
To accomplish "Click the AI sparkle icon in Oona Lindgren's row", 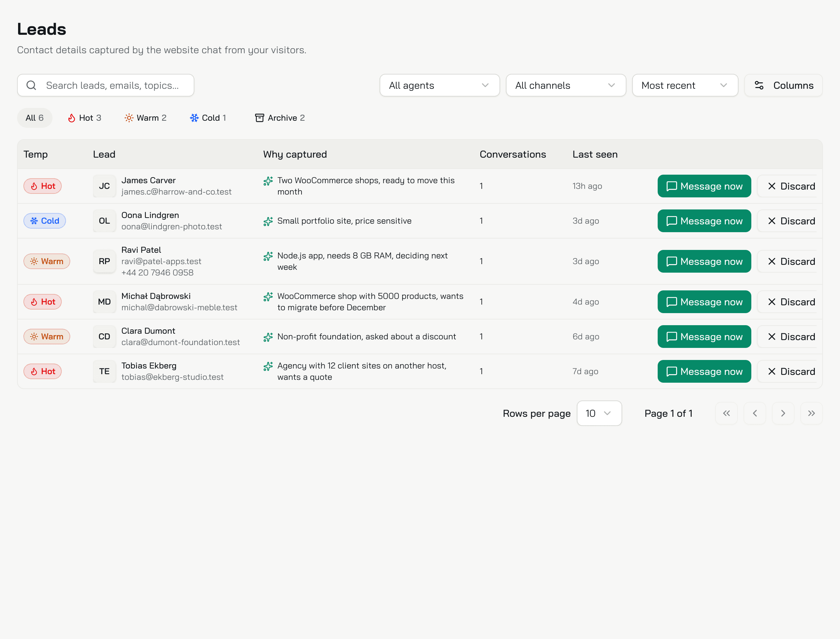I will click(x=268, y=221).
